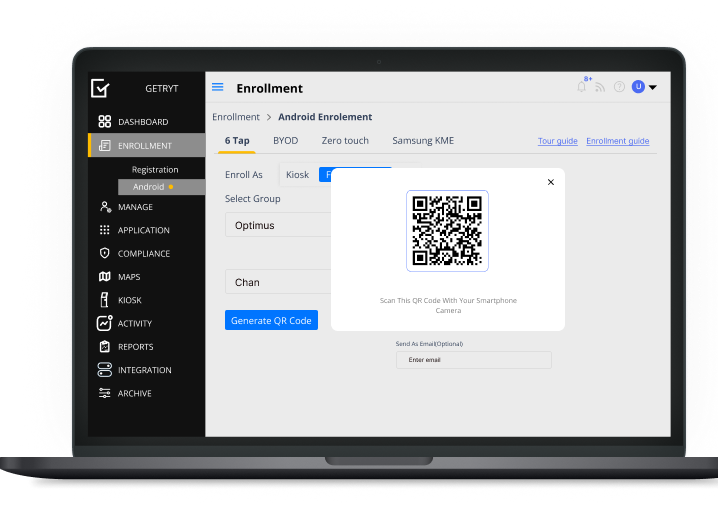Screen dimensions: 718x507
Task: Open DASHBOARD in sidebar
Action: click(x=143, y=122)
